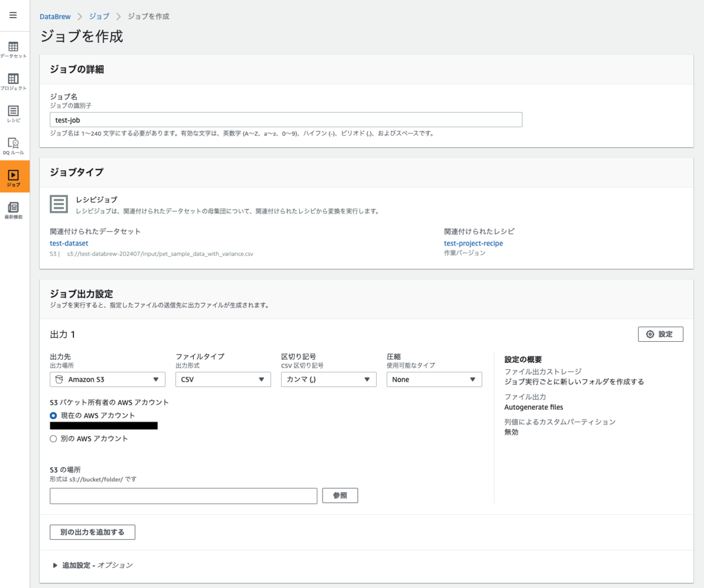Click the ジョブの詳細 section heading
Screen dimensions: 704x588
pyautogui.click(x=77, y=70)
